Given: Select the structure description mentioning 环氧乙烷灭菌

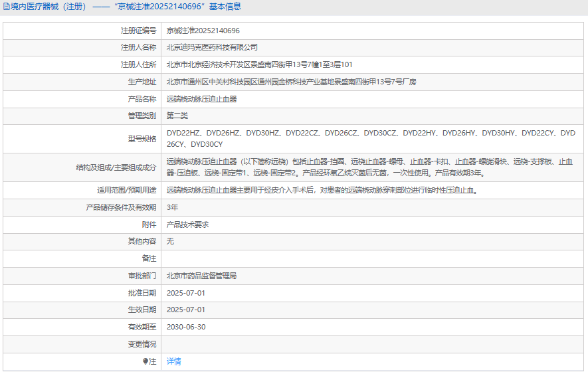Looking at the screenshot, I should (x=370, y=167).
